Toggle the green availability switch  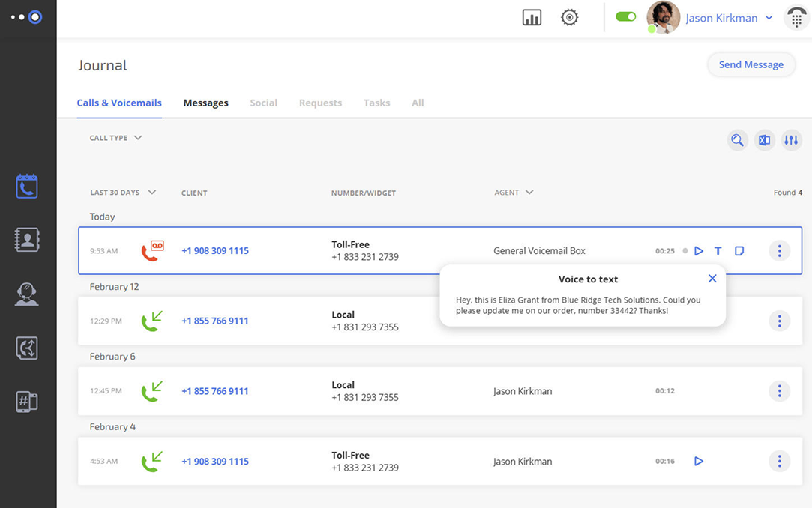click(x=625, y=17)
